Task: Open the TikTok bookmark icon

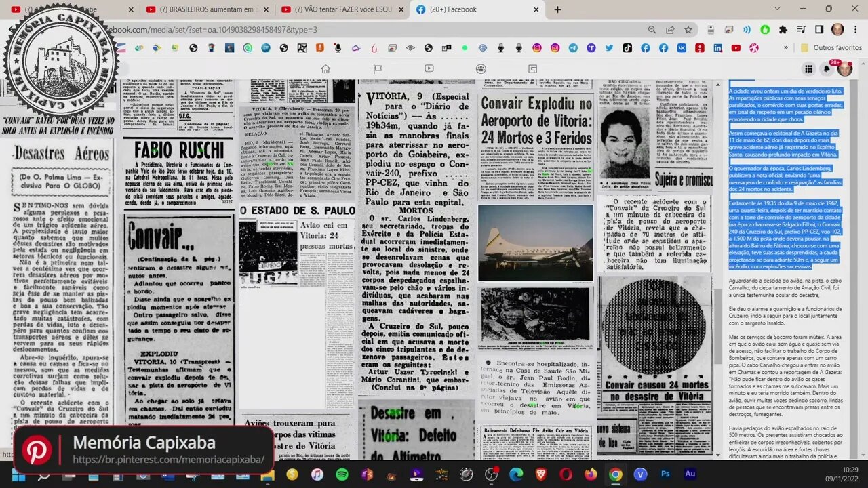Action: click(x=627, y=48)
